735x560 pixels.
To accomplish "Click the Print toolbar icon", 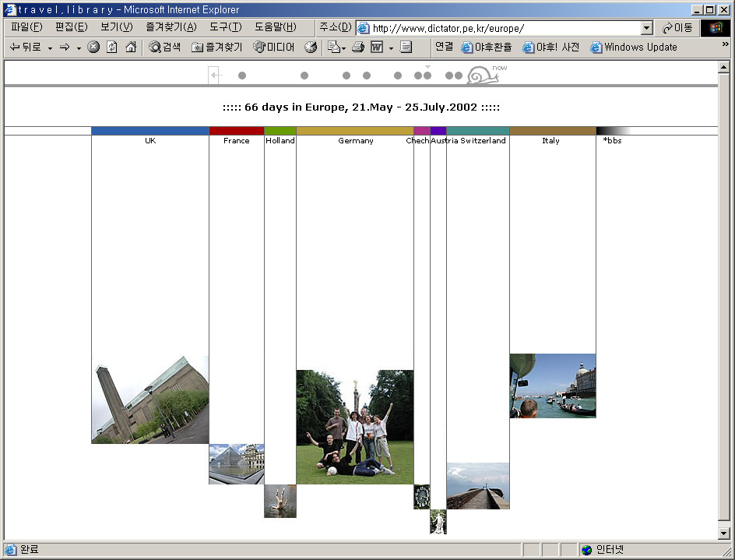I will click(x=358, y=47).
